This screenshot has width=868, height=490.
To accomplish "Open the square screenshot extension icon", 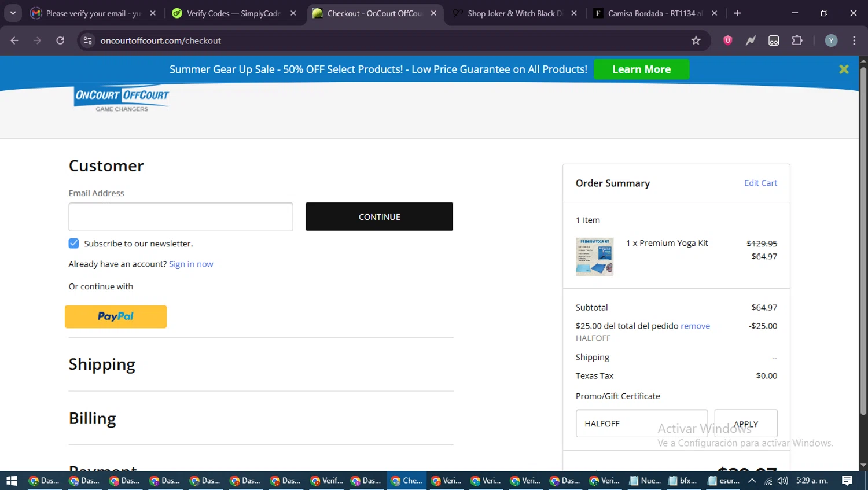I will coord(774,40).
